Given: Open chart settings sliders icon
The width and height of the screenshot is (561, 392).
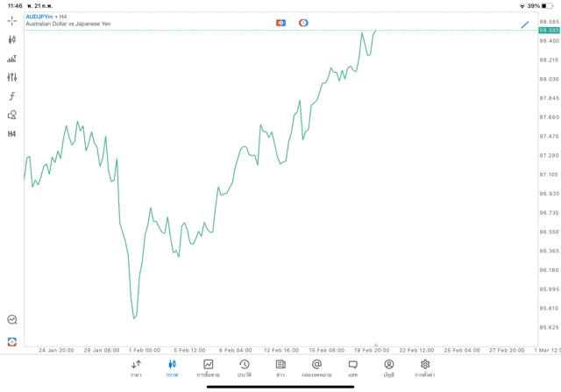Looking at the screenshot, I should (11, 77).
